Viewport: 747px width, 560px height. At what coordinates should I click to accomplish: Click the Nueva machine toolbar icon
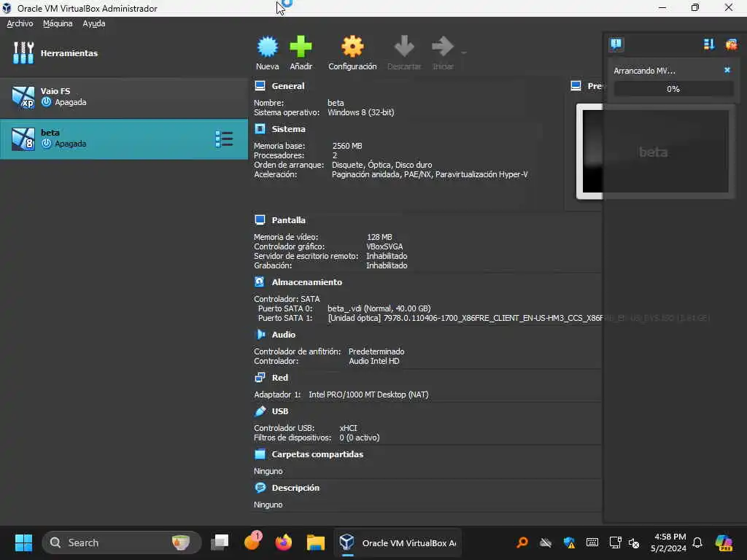(267, 47)
